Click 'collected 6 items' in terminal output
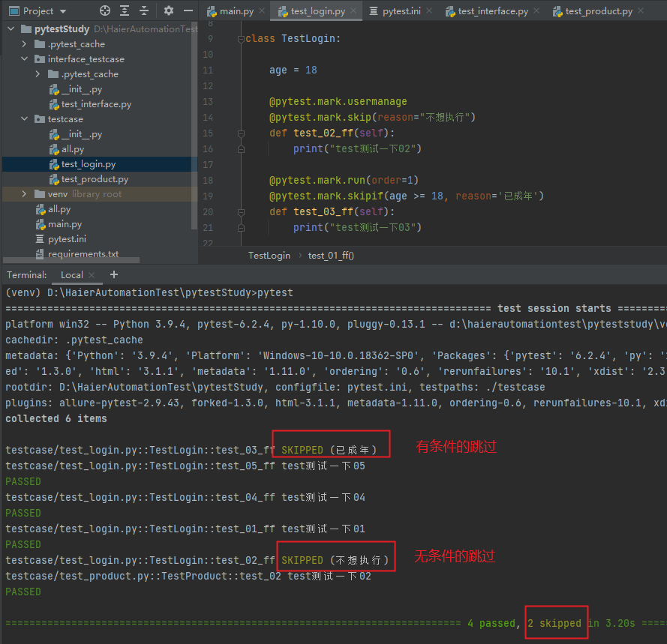 click(x=56, y=418)
